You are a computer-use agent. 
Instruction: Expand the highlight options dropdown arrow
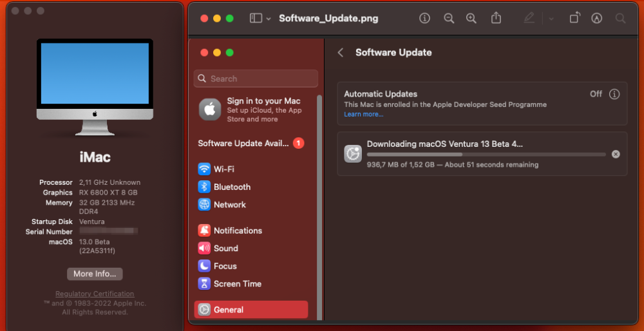[551, 19]
